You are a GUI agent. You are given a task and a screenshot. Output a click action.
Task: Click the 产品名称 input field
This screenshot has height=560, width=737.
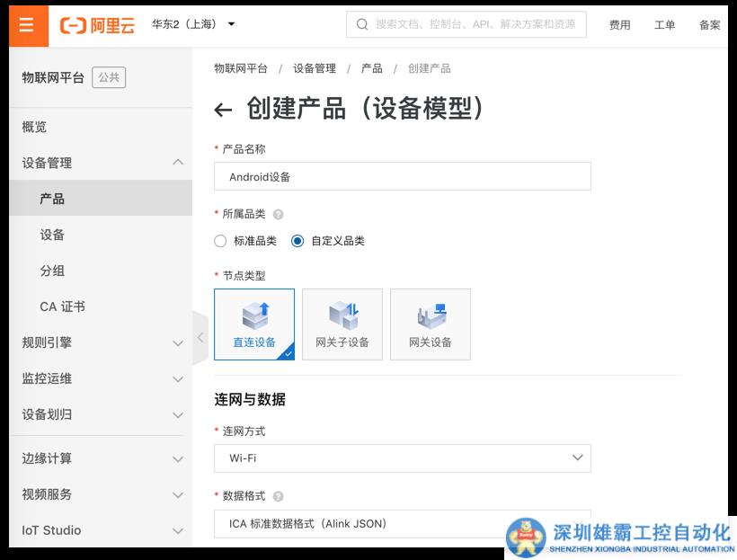[403, 177]
